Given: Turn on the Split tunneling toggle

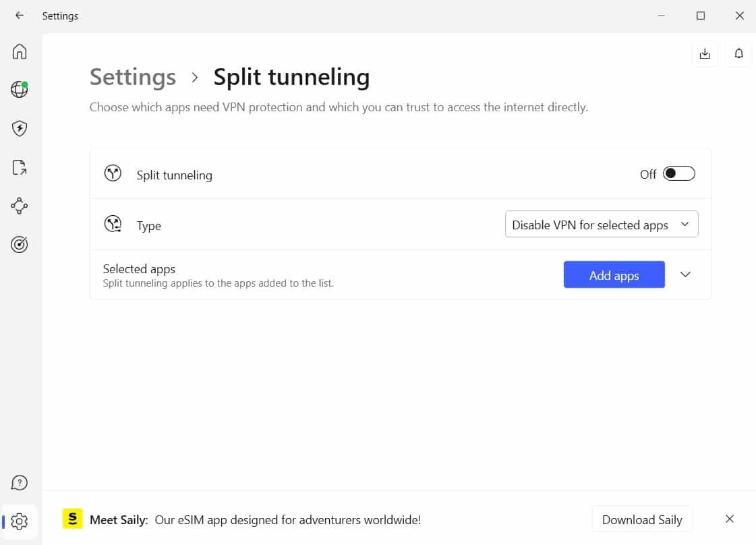Looking at the screenshot, I should pyautogui.click(x=679, y=173).
